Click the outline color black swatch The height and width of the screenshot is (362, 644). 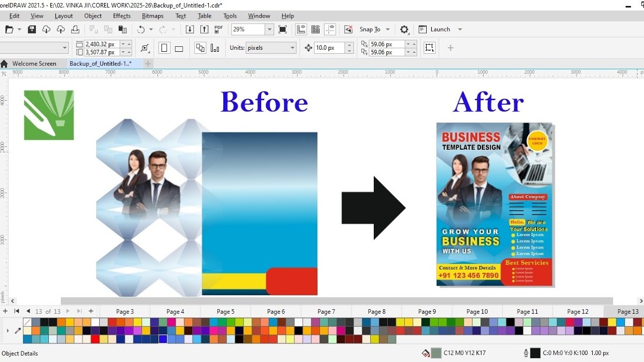tap(535, 353)
